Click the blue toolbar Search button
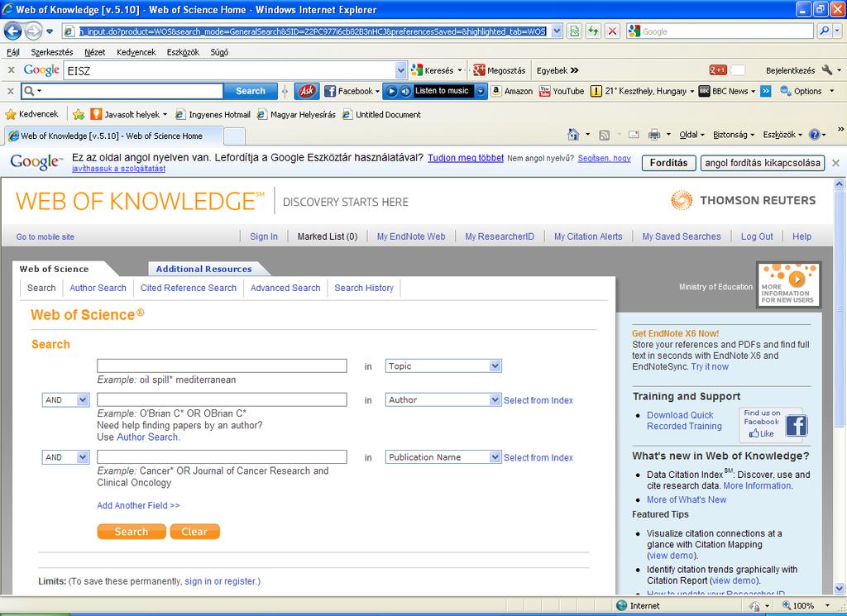 tap(250, 91)
